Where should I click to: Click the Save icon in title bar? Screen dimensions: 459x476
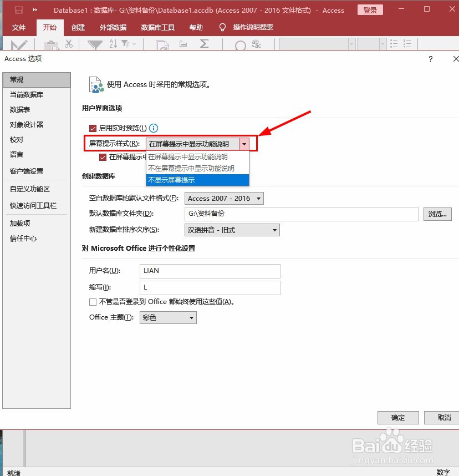(19, 11)
